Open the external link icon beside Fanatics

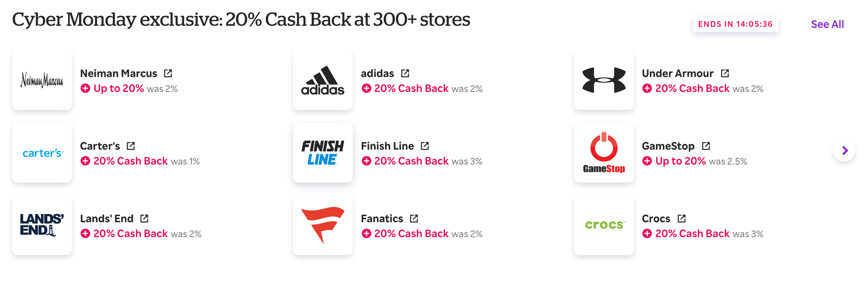[x=414, y=218]
